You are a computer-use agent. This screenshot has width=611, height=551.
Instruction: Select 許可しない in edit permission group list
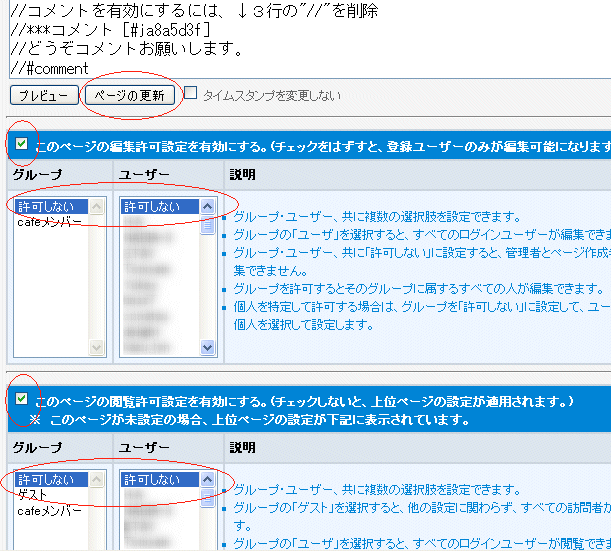(x=46, y=207)
